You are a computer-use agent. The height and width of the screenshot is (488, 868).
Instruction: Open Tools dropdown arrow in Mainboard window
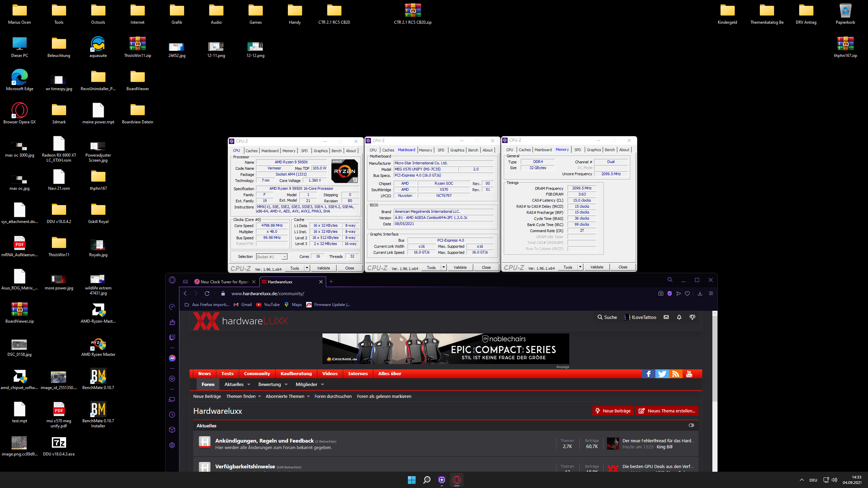coord(444,267)
